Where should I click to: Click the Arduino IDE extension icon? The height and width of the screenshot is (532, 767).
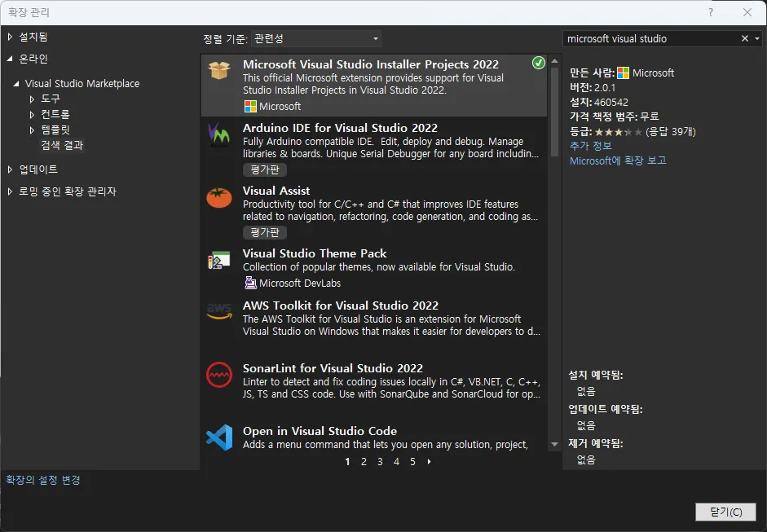click(218, 135)
